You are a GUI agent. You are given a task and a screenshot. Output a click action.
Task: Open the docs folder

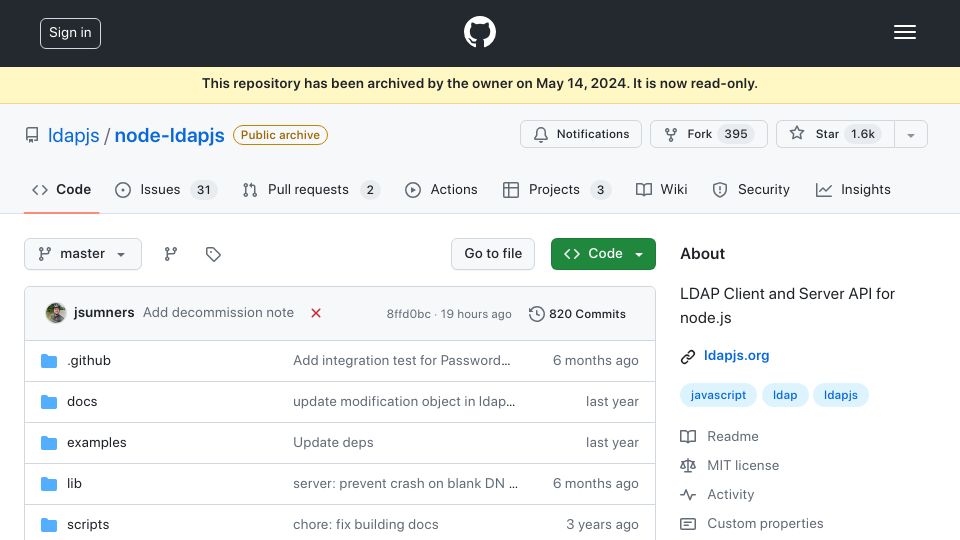pyautogui.click(x=82, y=402)
